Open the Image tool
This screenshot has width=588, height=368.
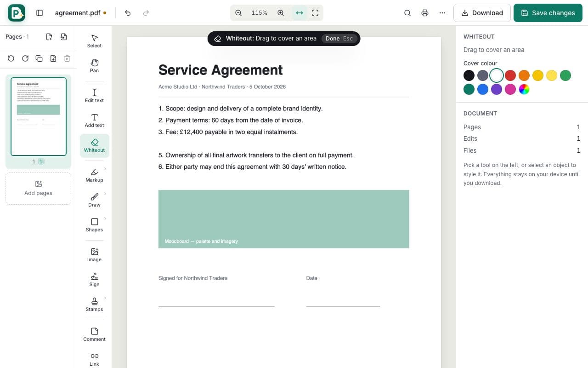click(94, 255)
